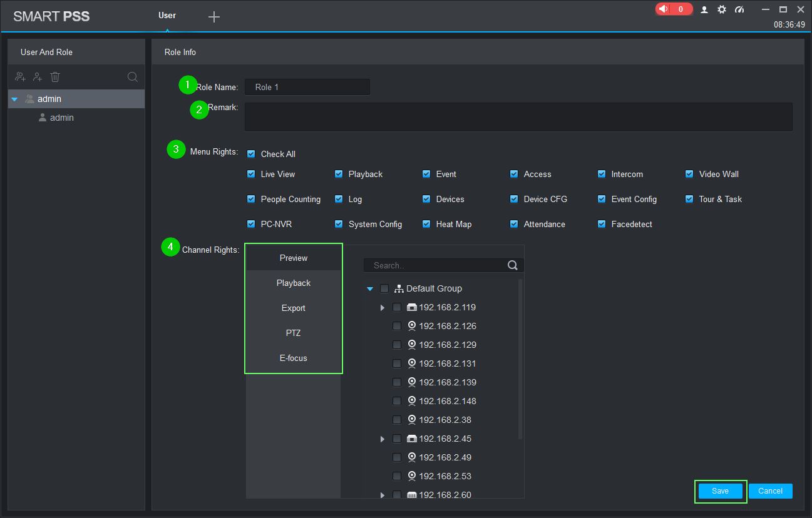Uncheck the Check All menu rights box

point(251,154)
